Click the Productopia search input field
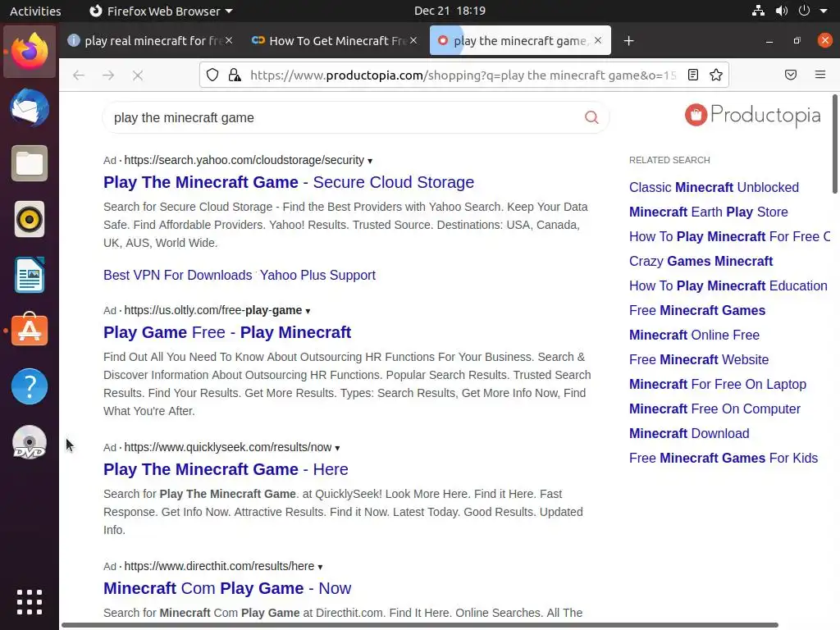840x630 pixels. pyautogui.click(x=345, y=117)
